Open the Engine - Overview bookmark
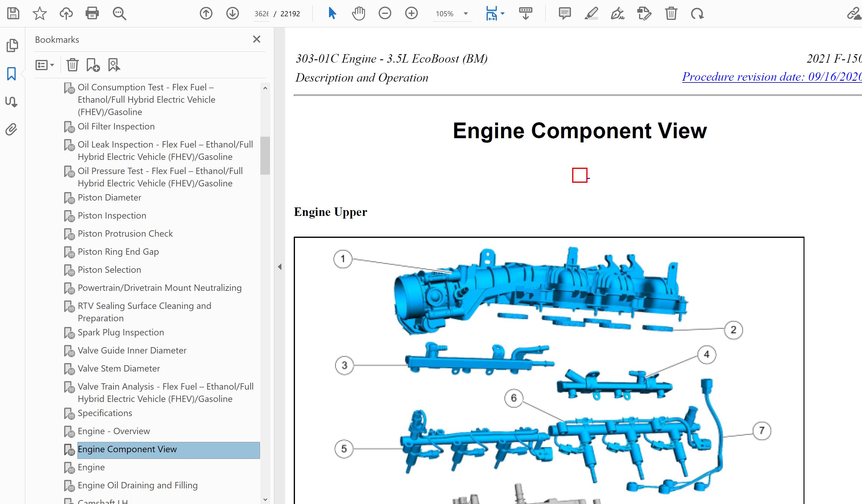Screen dimensions: 862x504 [114, 431]
